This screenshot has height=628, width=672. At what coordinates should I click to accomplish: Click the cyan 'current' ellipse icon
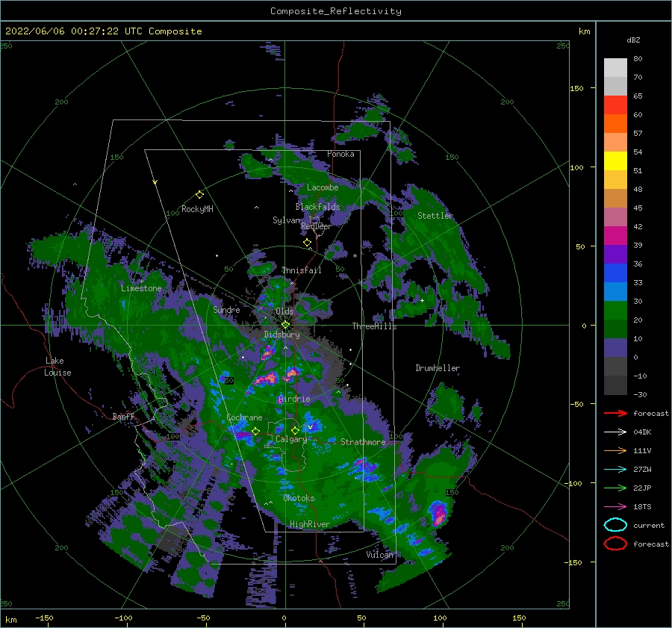pos(615,525)
